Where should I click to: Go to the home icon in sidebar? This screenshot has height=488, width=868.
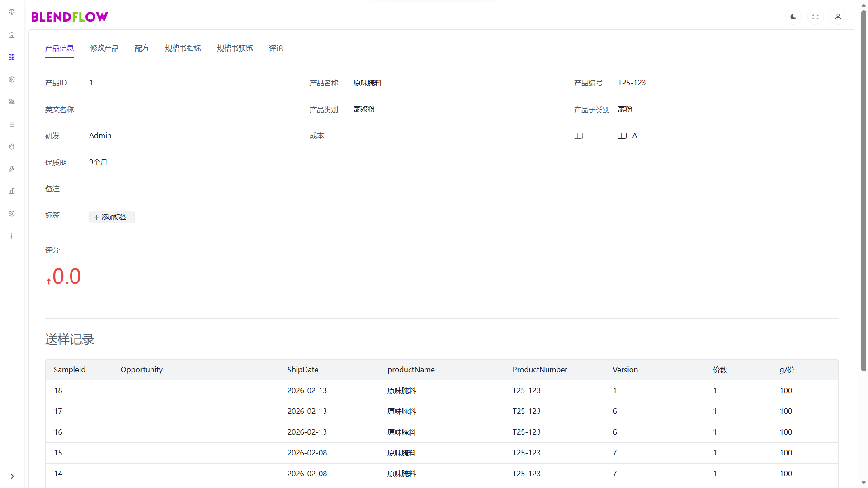coord(12,35)
